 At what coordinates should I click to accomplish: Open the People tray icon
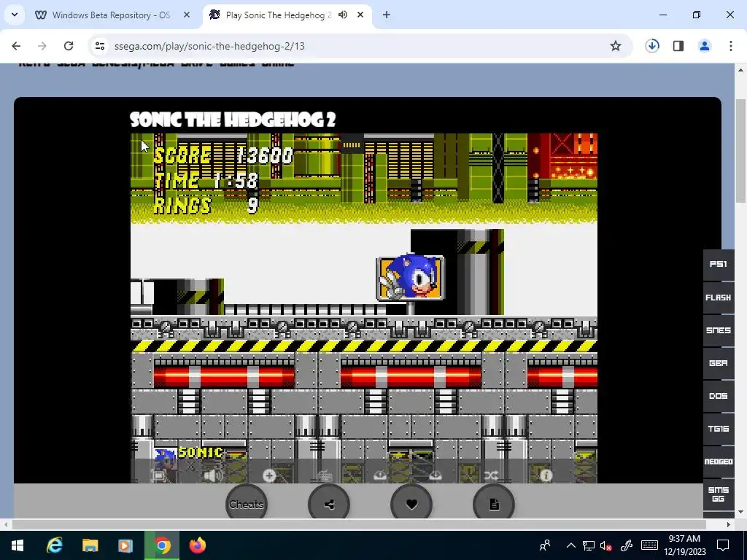tap(545, 545)
